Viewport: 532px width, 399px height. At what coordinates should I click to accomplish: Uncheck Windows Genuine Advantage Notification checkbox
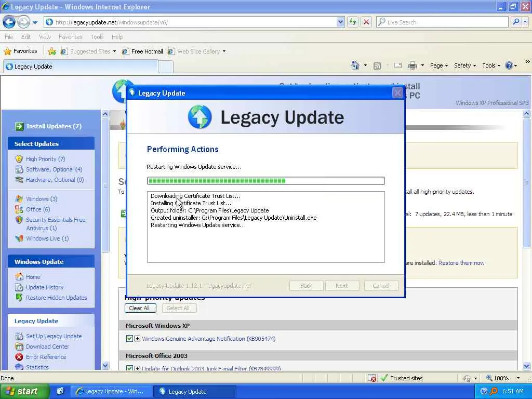coord(129,339)
